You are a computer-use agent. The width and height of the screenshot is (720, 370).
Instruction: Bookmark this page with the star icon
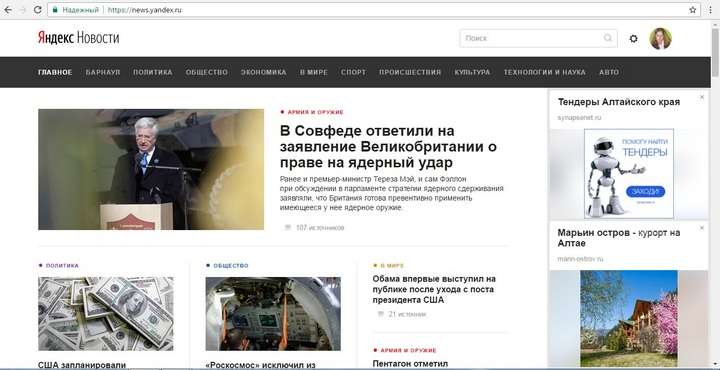pyautogui.click(x=692, y=10)
